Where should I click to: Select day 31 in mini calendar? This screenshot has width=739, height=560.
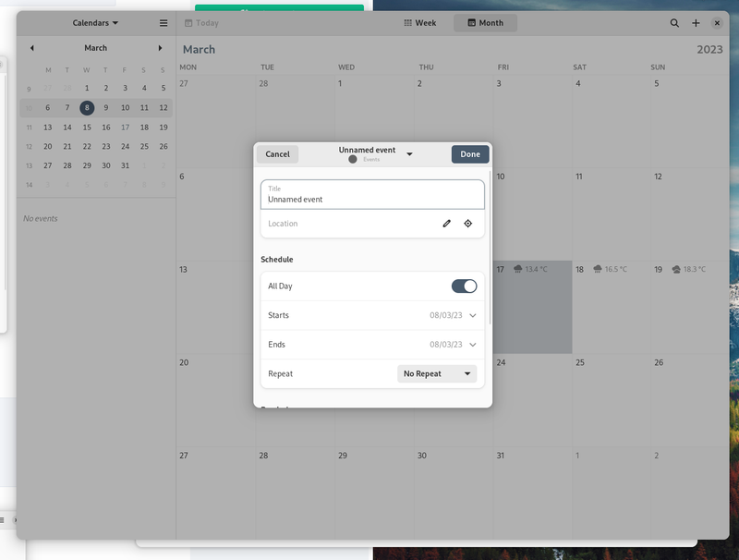click(125, 165)
